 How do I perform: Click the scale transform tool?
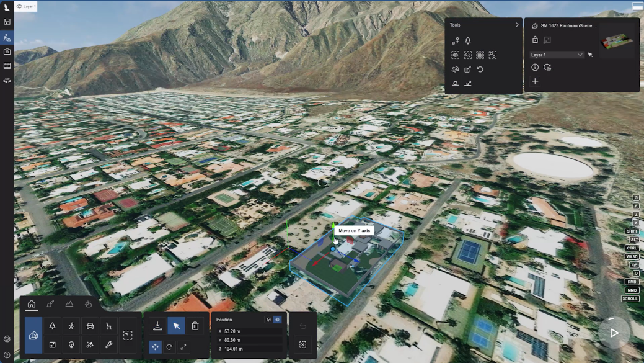point(183,347)
